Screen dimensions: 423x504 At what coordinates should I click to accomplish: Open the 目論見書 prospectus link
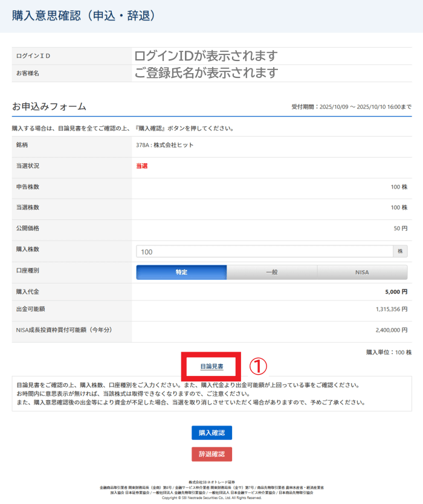(x=211, y=366)
